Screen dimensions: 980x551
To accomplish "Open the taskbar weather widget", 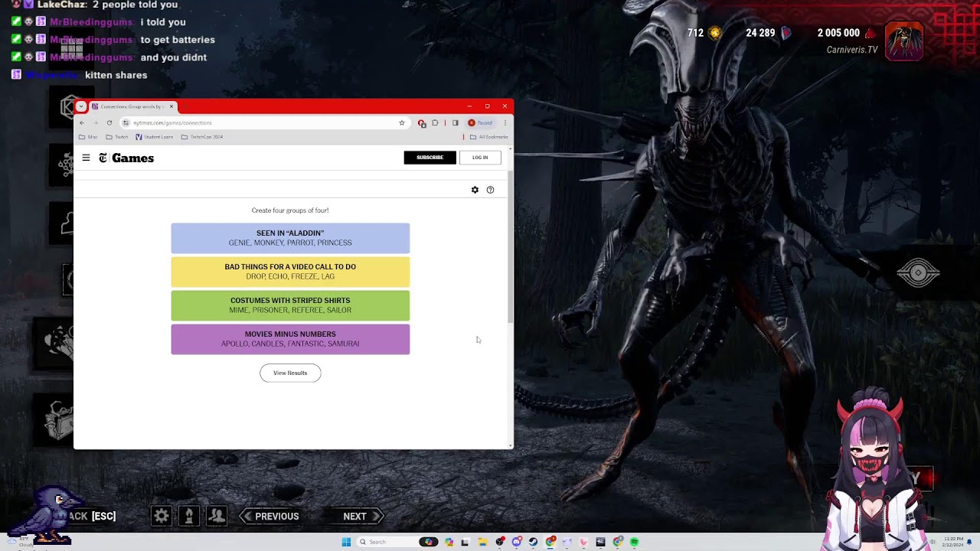I will coord(19,542).
